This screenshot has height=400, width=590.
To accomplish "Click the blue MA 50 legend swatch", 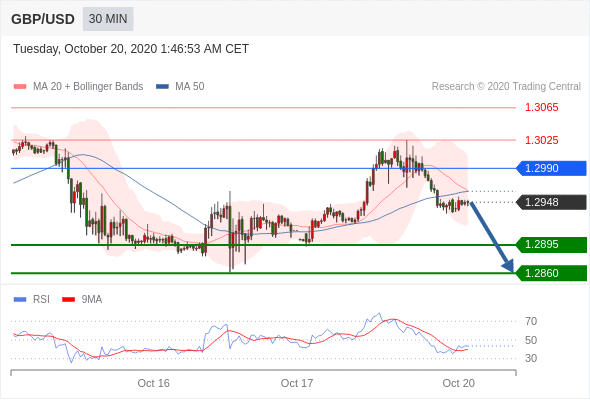I will 162,87.
